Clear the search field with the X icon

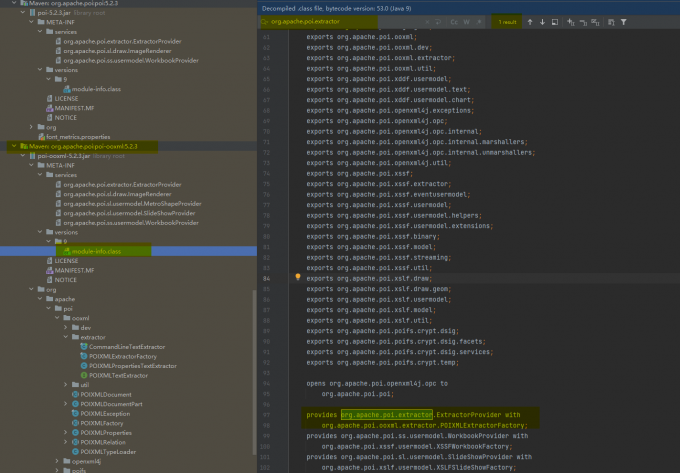coord(427,22)
